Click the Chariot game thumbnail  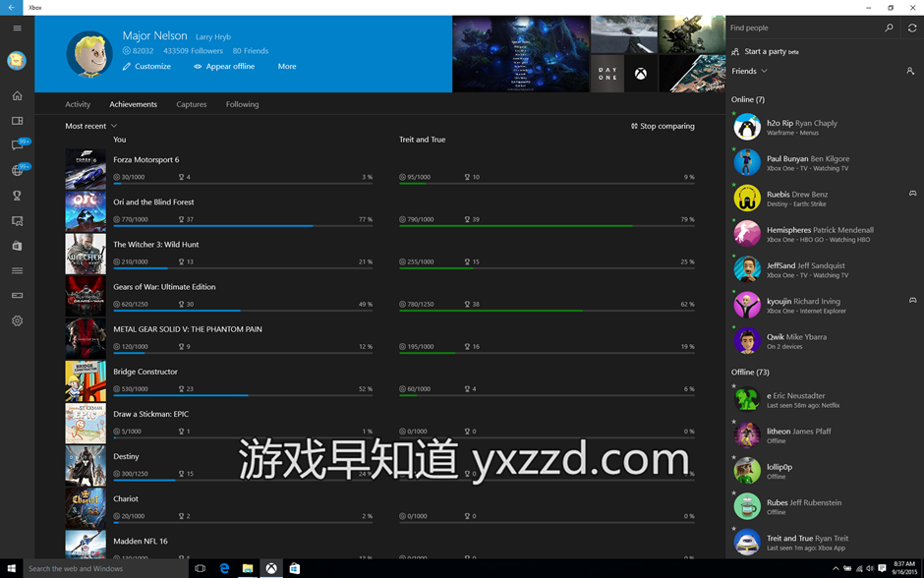[86, 508]
